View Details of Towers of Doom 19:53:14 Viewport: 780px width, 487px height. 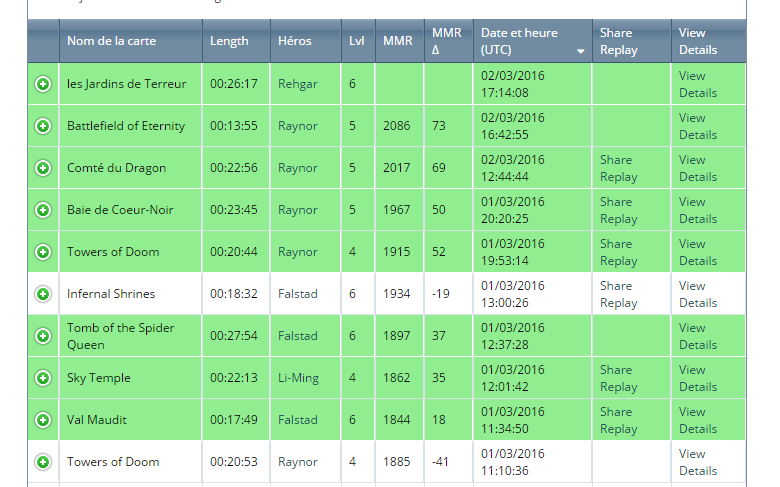(x=698, y=252)
